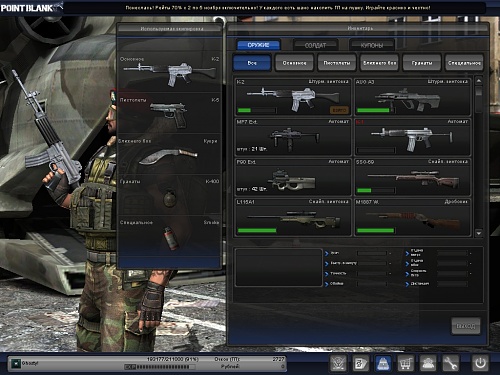Screen dimensions: 500x375
Task: Click equipped melee Kukri knife slot
Action: (169, 154)
